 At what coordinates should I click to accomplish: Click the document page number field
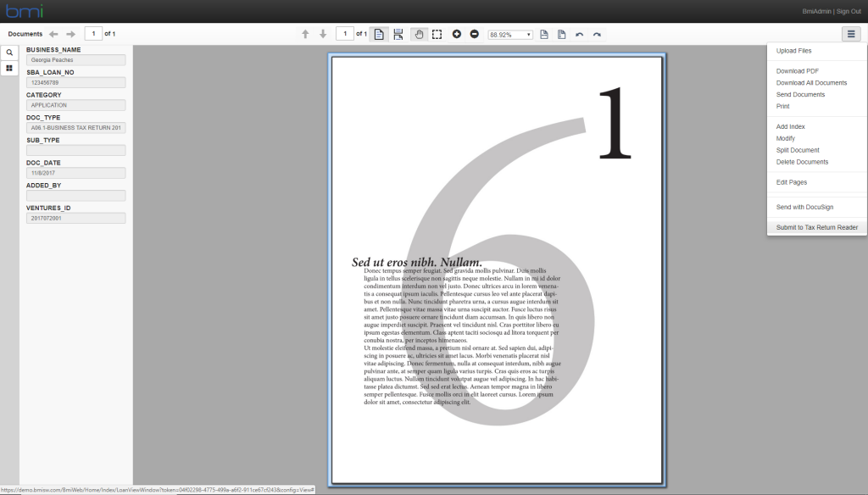[x=92, y=34]
